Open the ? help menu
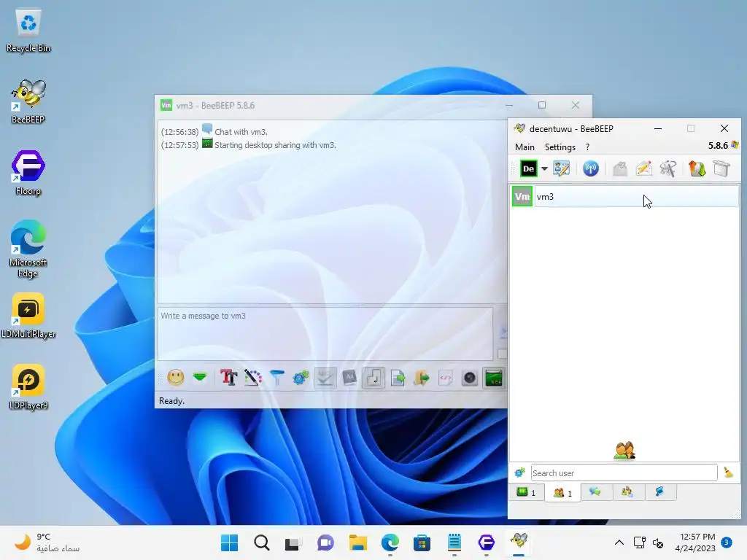 [587, 147]
